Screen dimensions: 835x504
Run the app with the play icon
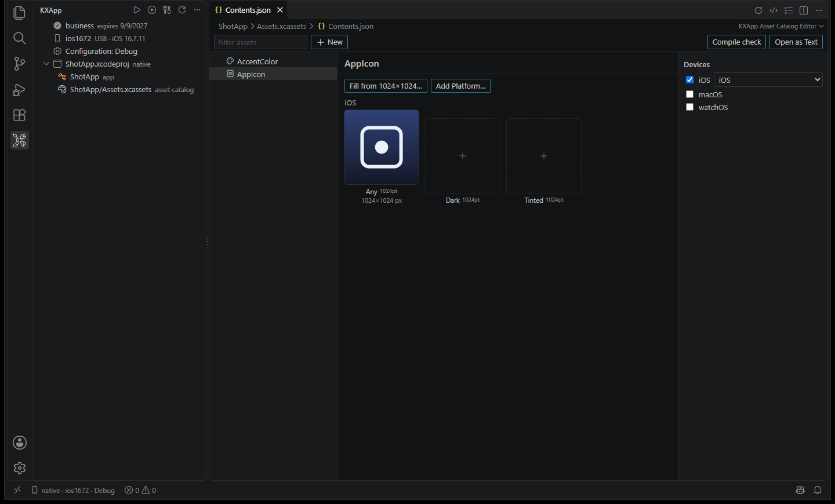[x=137, y=10]
